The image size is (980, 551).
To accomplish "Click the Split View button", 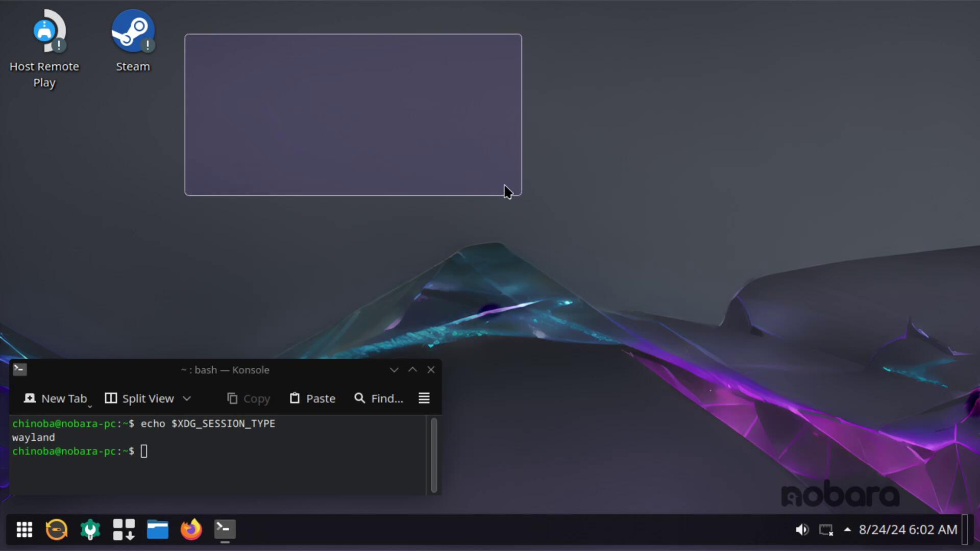I will (x=139, y=398).
